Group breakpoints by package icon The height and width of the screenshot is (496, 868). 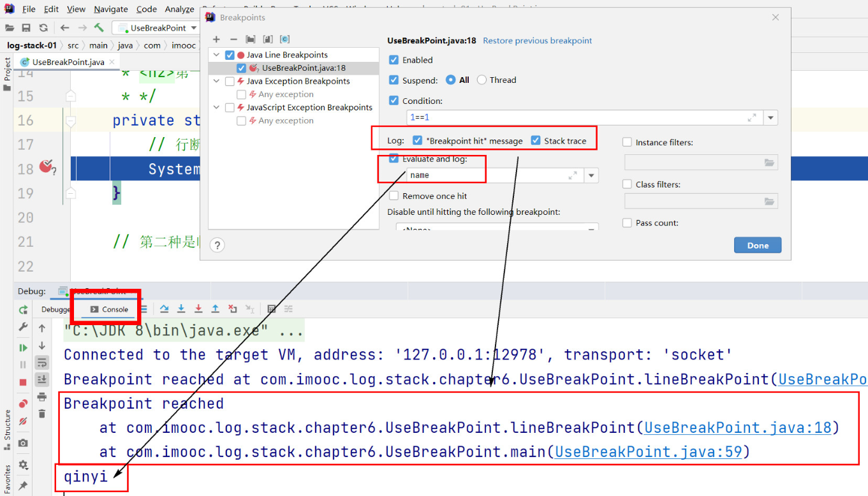pos(251,40)
